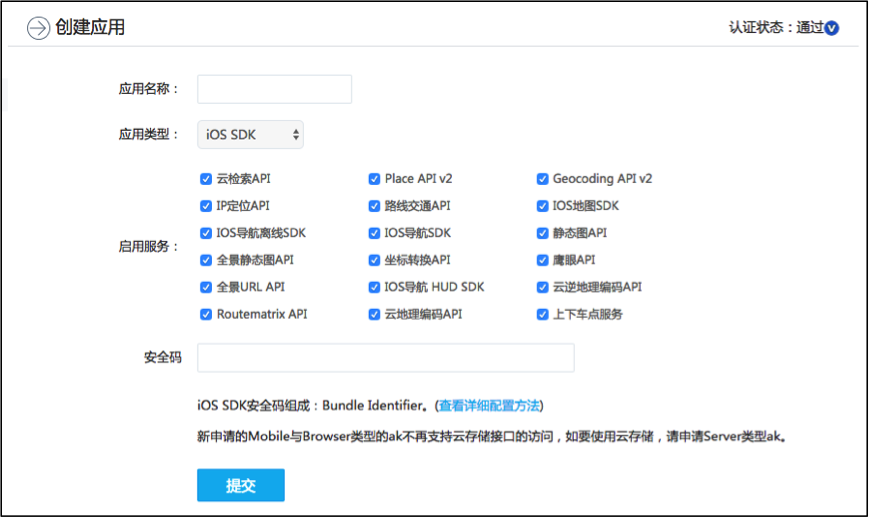
Task: Click the 应用名称 text field
Action: [x=274, y=89]
